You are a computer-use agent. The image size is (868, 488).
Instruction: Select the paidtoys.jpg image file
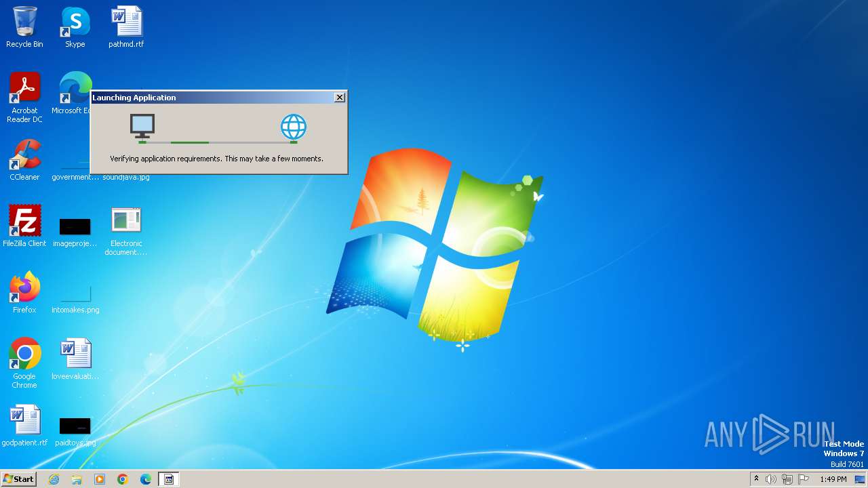pyautogui.click(x=75, y=432)
